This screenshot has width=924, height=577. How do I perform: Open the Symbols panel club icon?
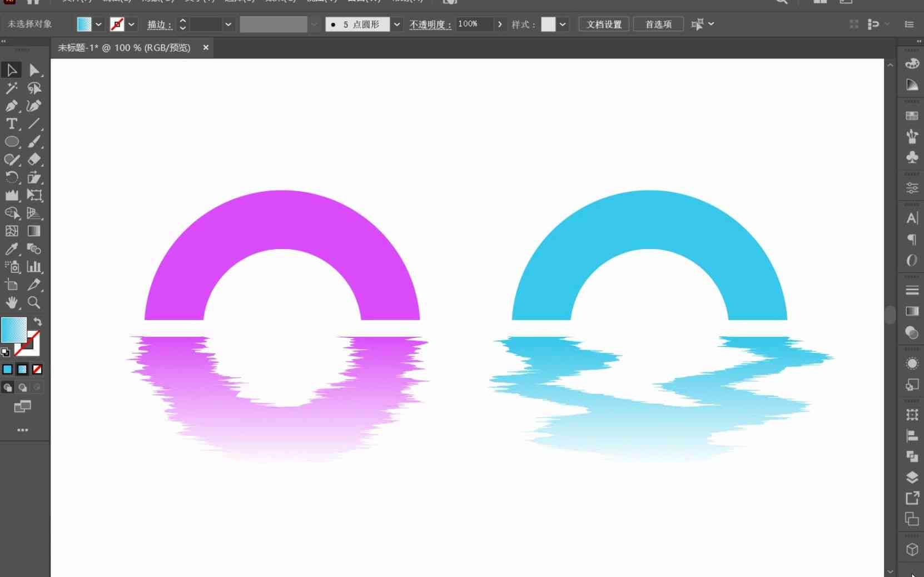[x=912, y=157]
